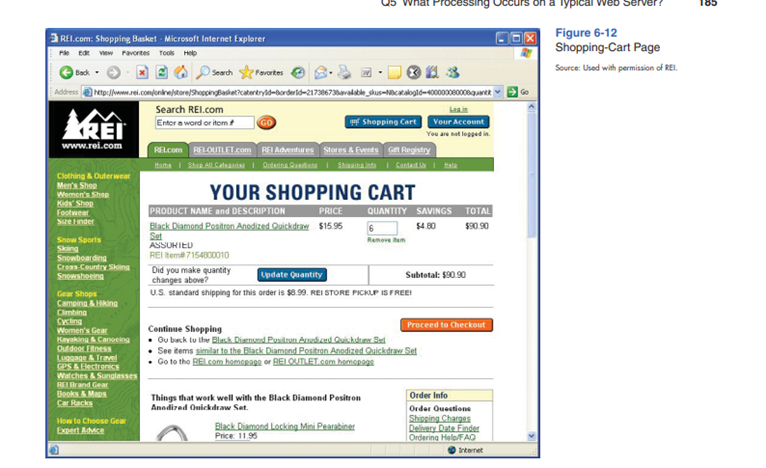Open the Camping & Hiking sidebar link

[87, 303]
